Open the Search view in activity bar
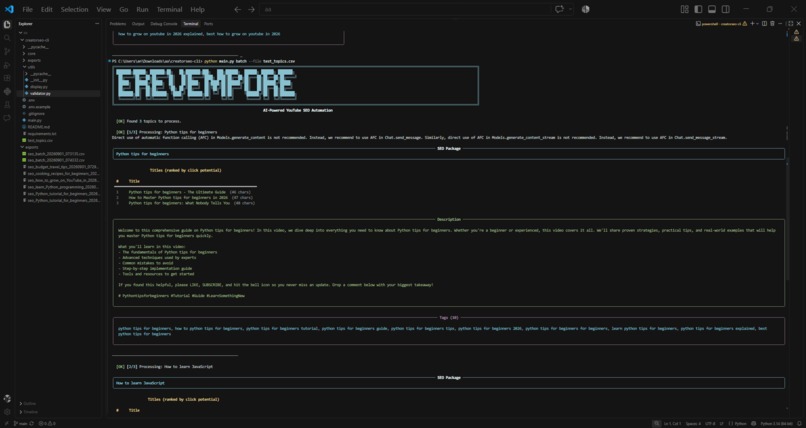Viewport: 806px width, 428px height. (x=7, y=38)
